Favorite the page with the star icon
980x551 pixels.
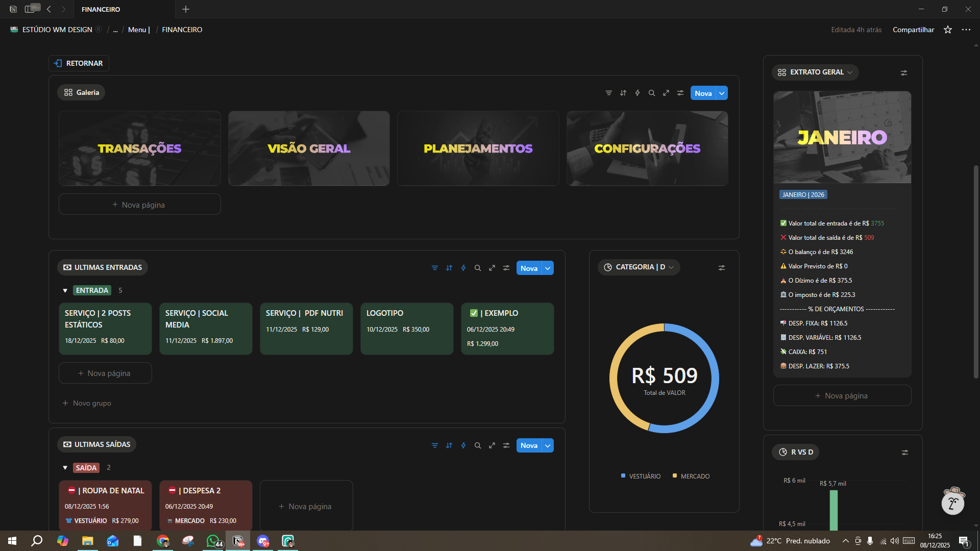click(948, 30)
